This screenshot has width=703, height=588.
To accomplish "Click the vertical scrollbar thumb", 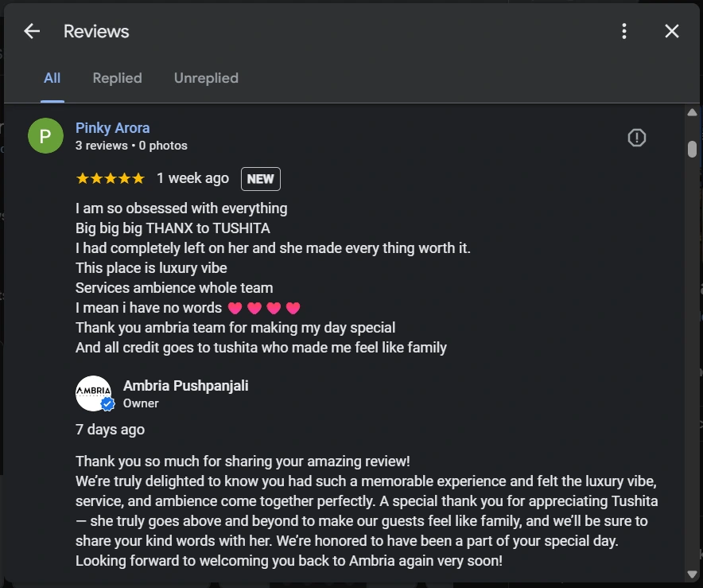I will coord(692,149).
